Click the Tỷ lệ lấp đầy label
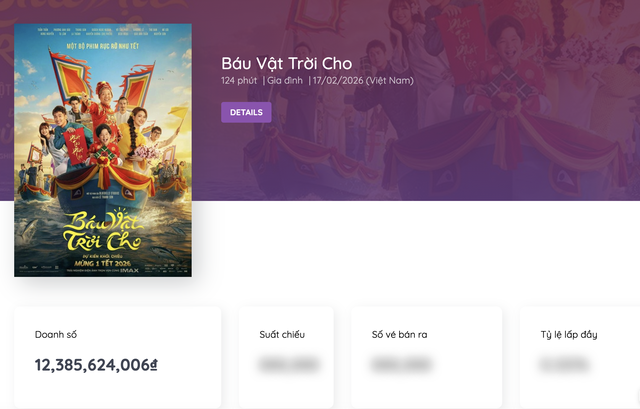 coord(568,334)
